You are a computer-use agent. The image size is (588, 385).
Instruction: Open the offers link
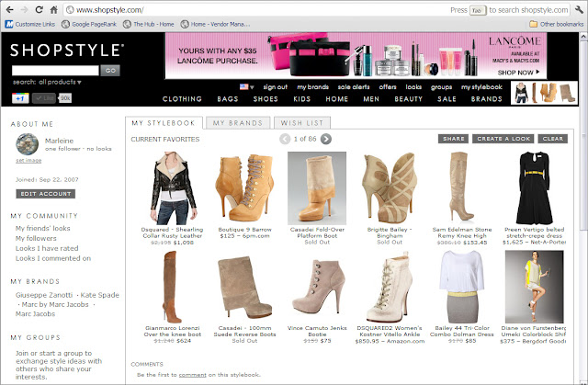(x=388, y=87)
